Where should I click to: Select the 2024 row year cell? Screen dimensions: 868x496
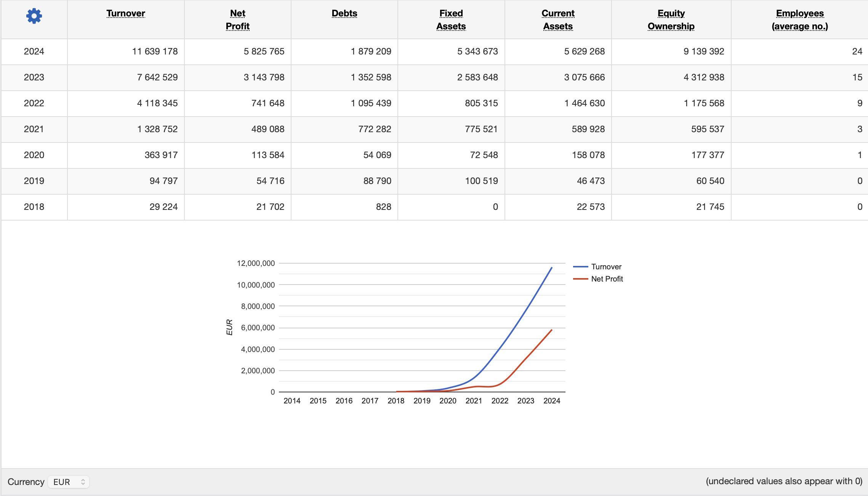[34, 51]
